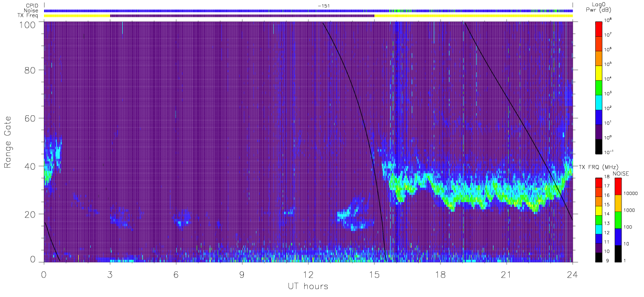Viewport: 644px width, 297px height.
Task: Click the 'NOISE' colorbar title
Action: (621, 173)
